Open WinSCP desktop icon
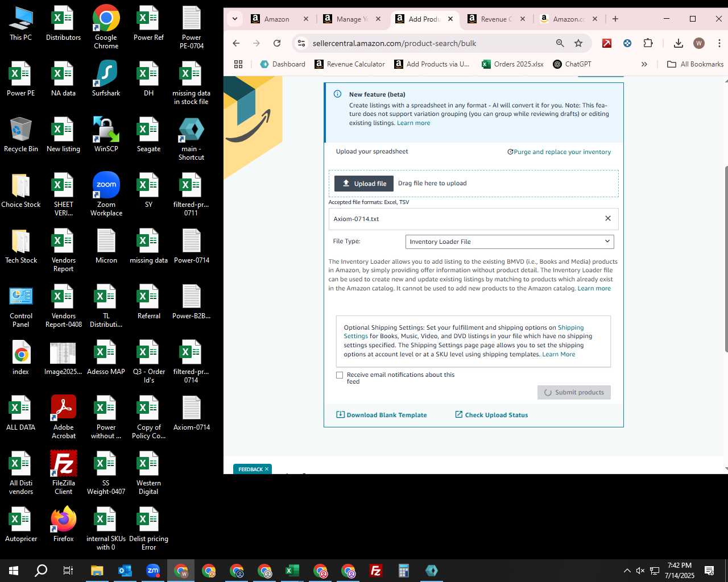This screenshot has width=728, height=582. click(x=106, y=134)
